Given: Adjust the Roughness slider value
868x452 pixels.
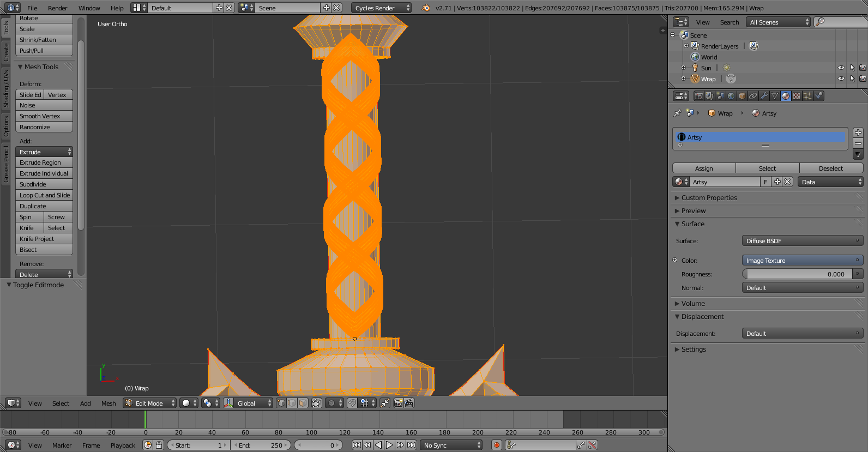Looking at the screenshot, I should click(x=798, y=274).
